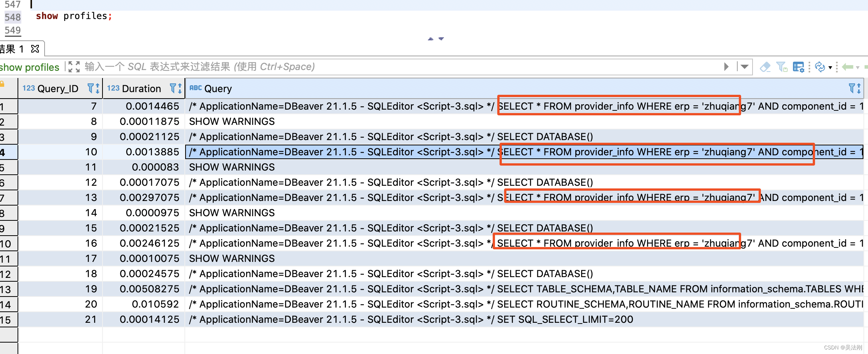
Task: Click the Query_ID column sort arrows
Action: (x=98, y=88)
